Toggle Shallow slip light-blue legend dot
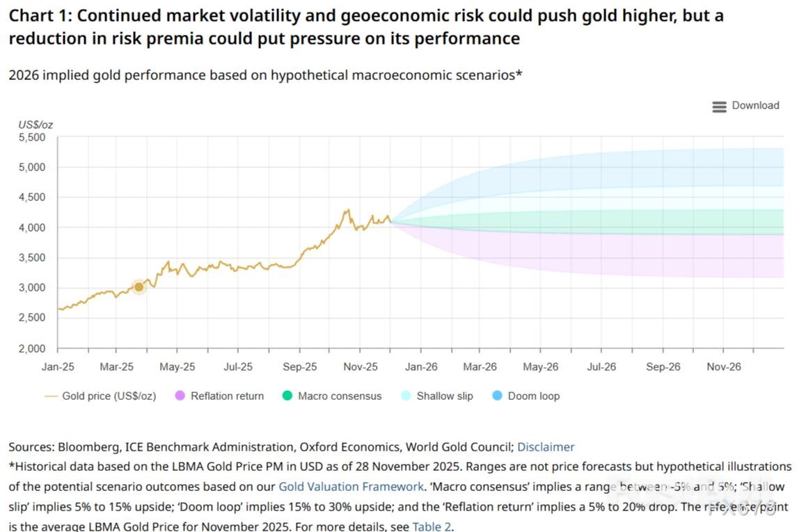This screenshot has width=797, height=532. tap(406, 396)
